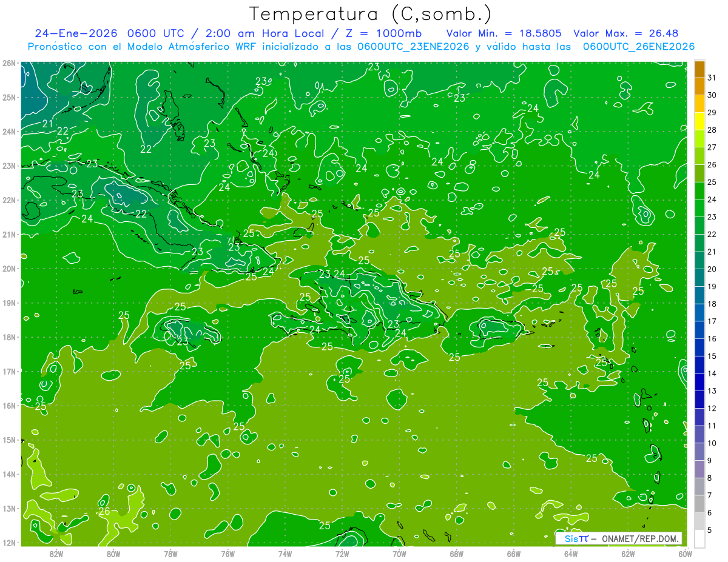Screen dimensions: 728x562
Task: Click the '78W' longitude axis label
Action: 170,554
